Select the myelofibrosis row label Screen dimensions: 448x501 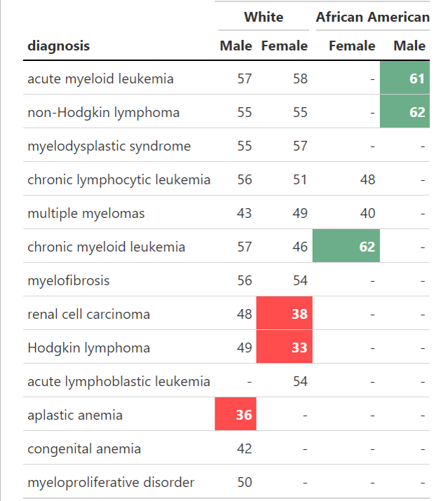click(69, 280)
